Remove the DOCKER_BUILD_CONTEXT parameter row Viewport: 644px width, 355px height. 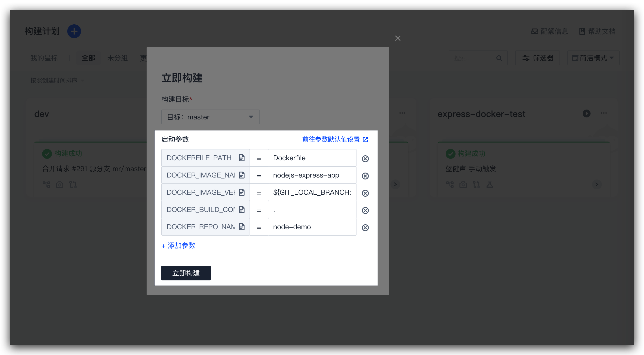[x=365, y=210]
